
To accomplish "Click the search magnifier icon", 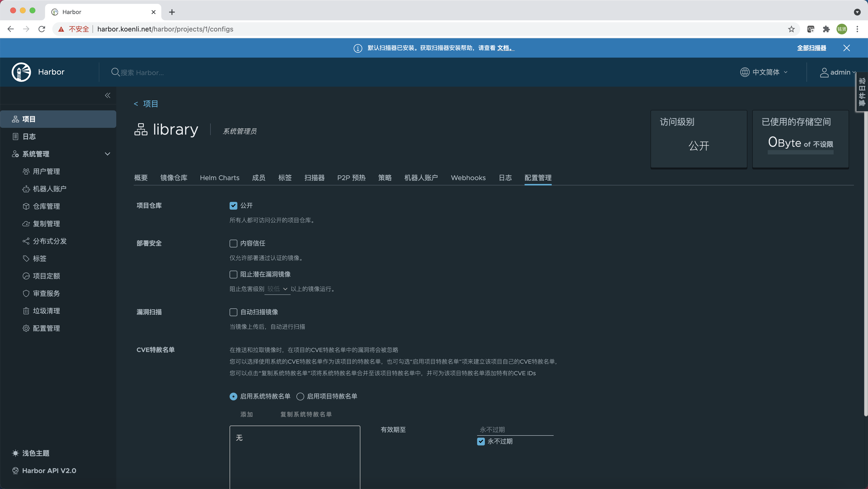I will (x=115, y=72).
